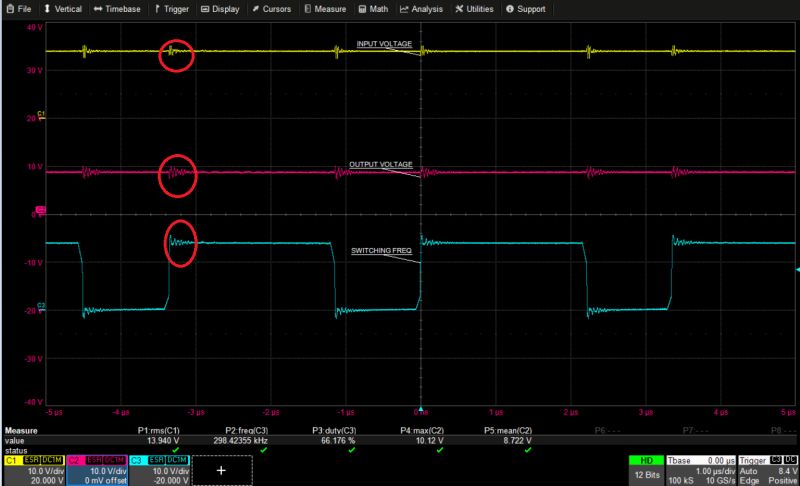This screenshot has height=486, width=800.
Task: Open the Trigger menu
Action: coord(171,9)
